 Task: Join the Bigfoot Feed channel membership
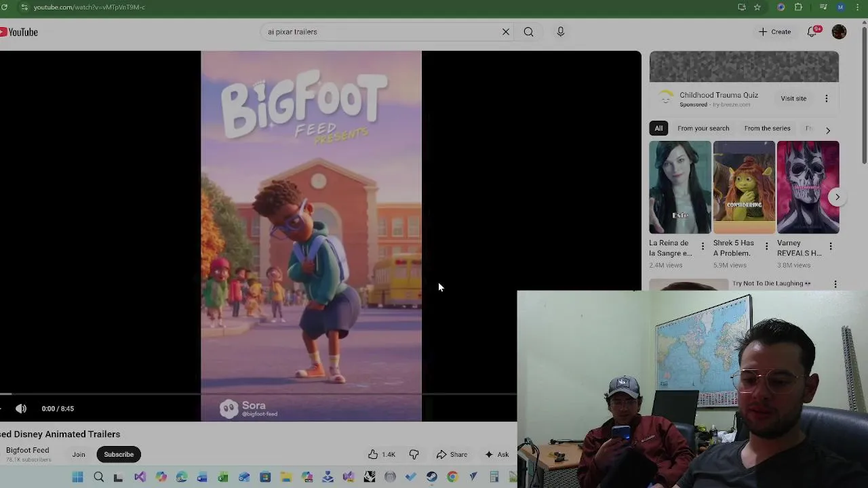coord(79,455)
